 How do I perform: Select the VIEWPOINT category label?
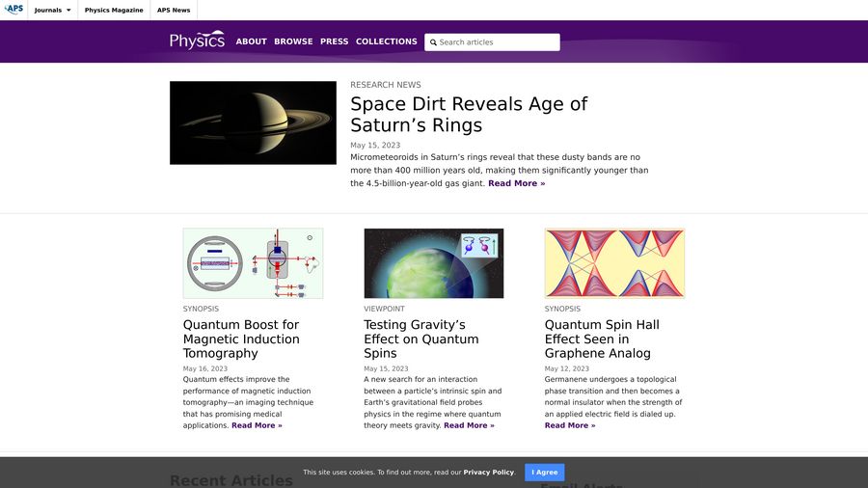click(x=384, y=309)
